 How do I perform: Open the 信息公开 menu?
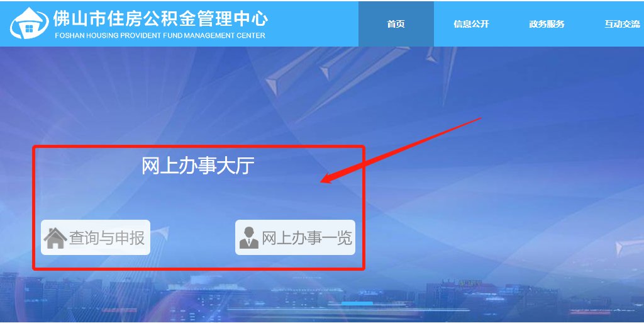click(471, 24)
